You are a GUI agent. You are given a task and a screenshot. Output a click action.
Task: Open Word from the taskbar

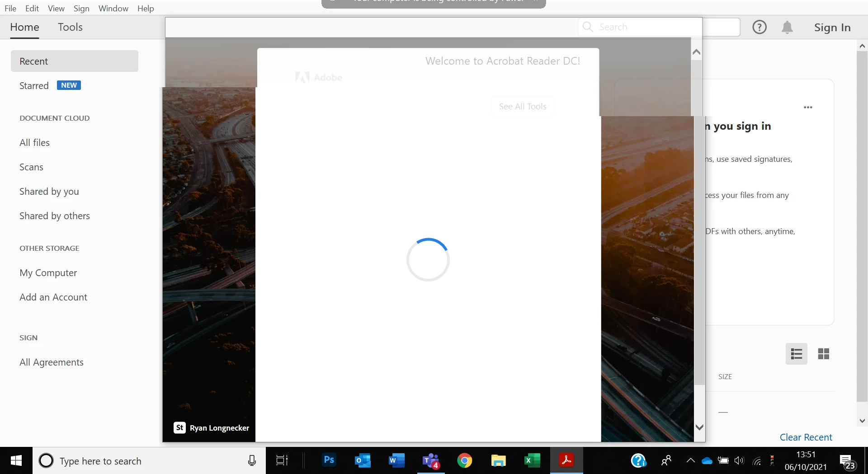point(396,460)
